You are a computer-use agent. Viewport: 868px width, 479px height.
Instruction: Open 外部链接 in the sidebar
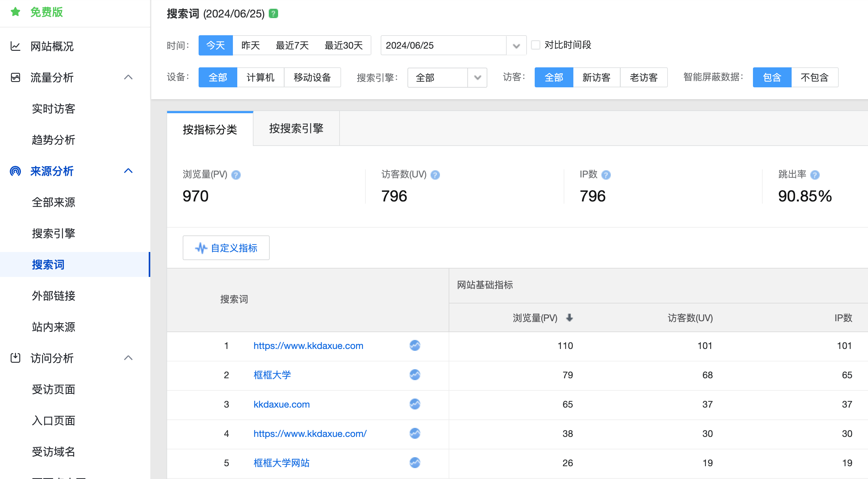54,296
